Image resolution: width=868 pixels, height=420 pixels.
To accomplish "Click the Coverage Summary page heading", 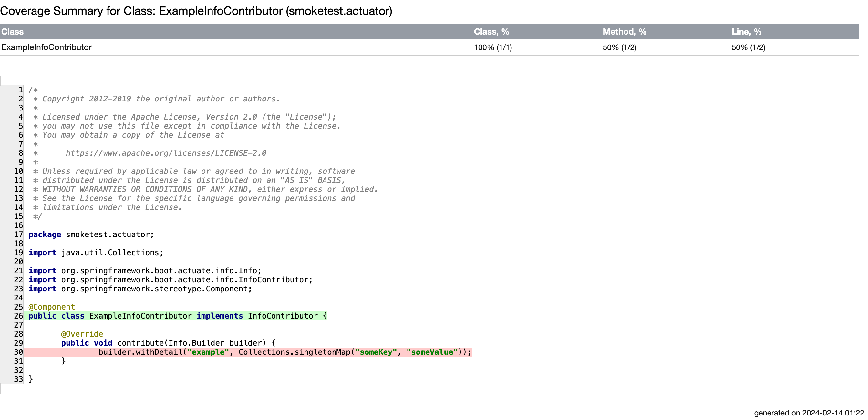I will (196, 11).
